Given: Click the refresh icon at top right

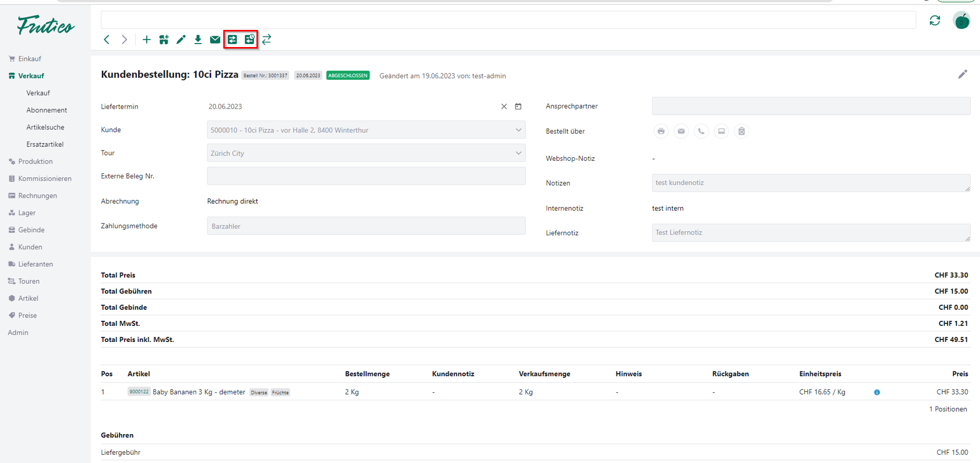Looking at the screenshot, I should coord(934,21).
